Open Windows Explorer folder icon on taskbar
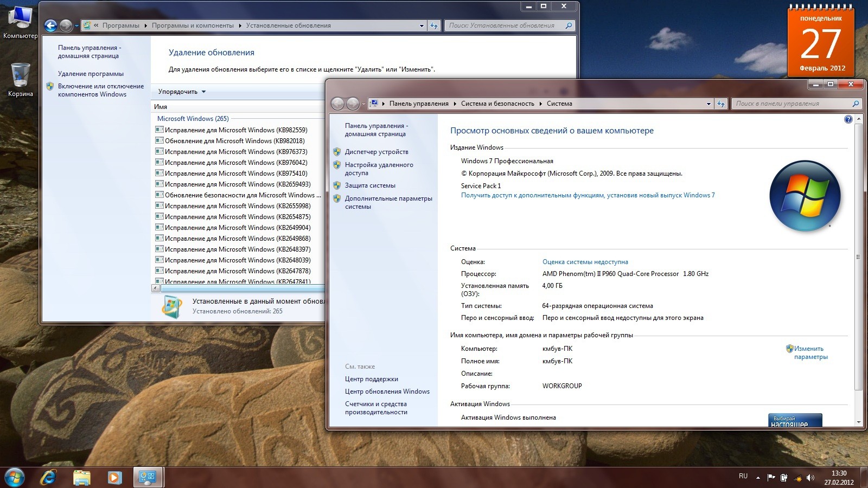The height and width of the screenshot is (488, 868). (x=81, y=477)
